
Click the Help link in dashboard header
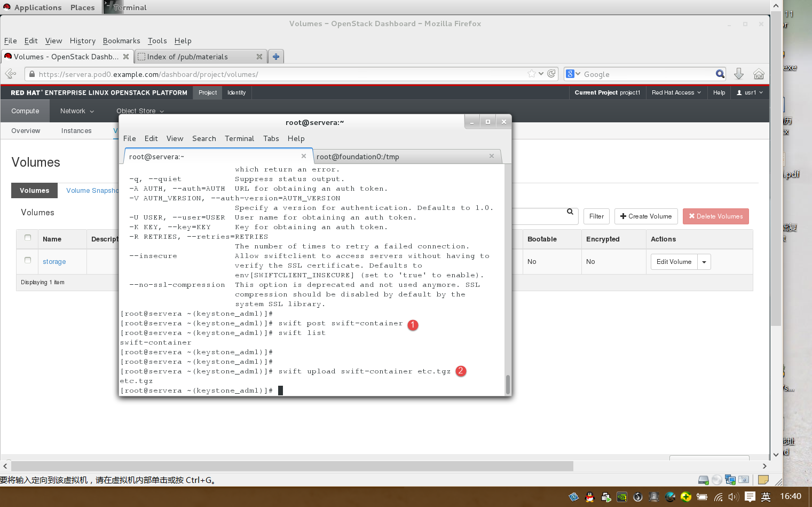[x=719, y=92]
